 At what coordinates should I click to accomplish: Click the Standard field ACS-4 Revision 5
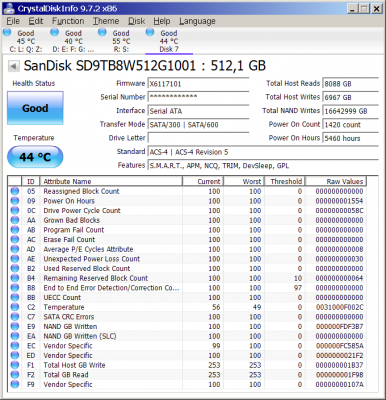coord(263,152)
